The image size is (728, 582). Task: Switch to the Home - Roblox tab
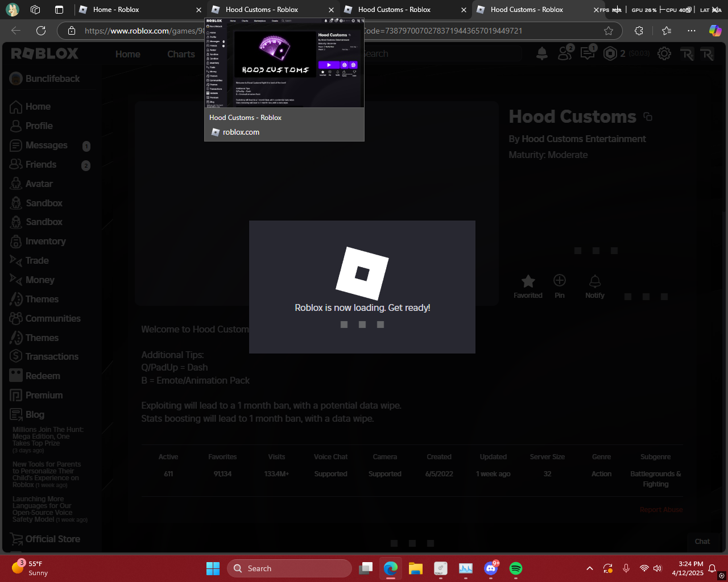click(x=139, y=10)
